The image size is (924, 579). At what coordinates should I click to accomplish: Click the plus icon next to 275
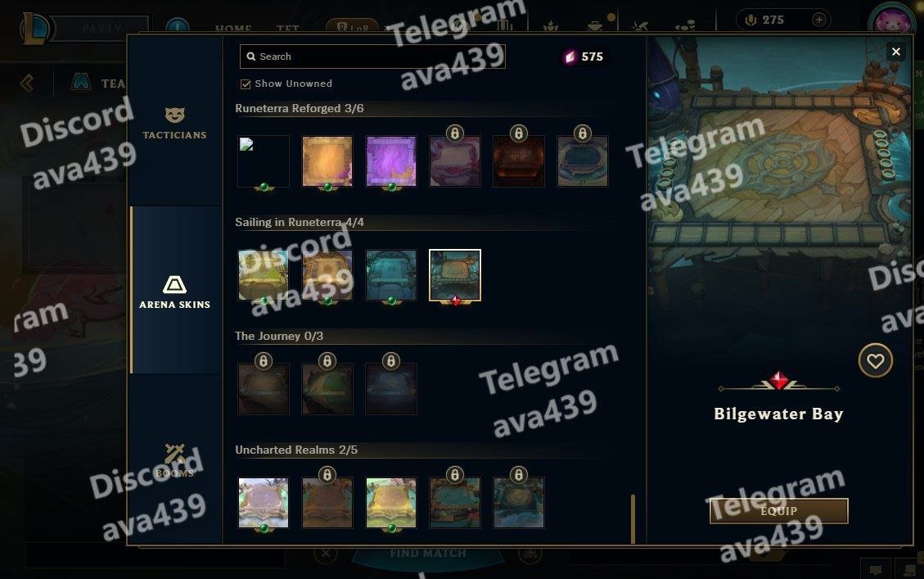818,20
